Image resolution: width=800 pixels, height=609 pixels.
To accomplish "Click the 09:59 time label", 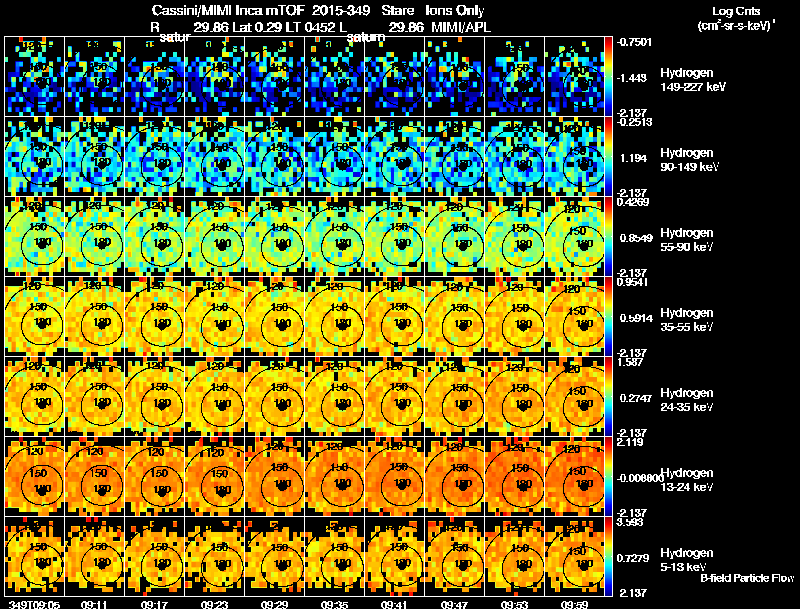I will 574,604.
